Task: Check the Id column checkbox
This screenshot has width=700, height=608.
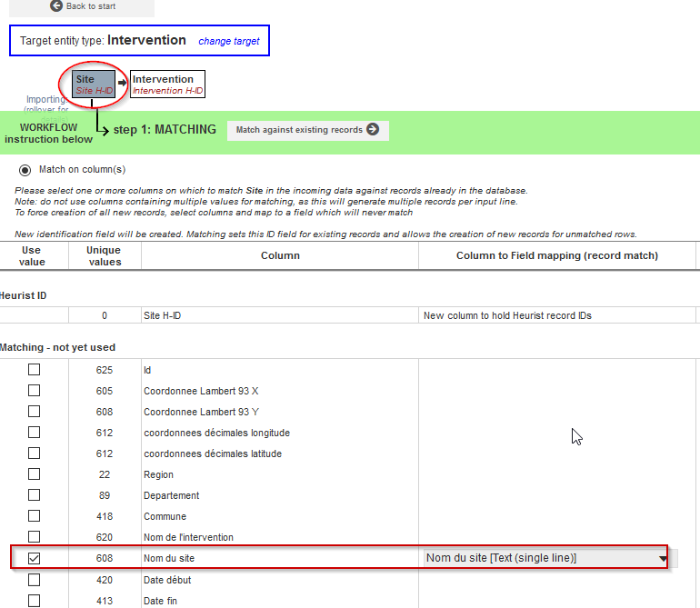Action: click(x=34, y=370)
